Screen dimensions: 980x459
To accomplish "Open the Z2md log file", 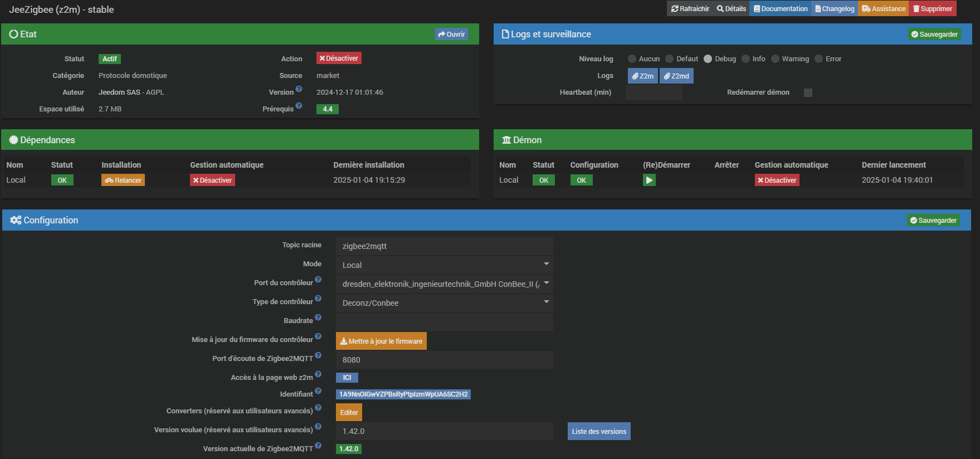I will [676, 76].
